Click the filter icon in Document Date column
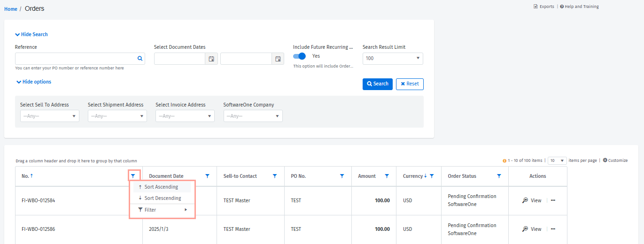Image resolution: width=644 pixels, height=244 pixels. tap(207, 176)
